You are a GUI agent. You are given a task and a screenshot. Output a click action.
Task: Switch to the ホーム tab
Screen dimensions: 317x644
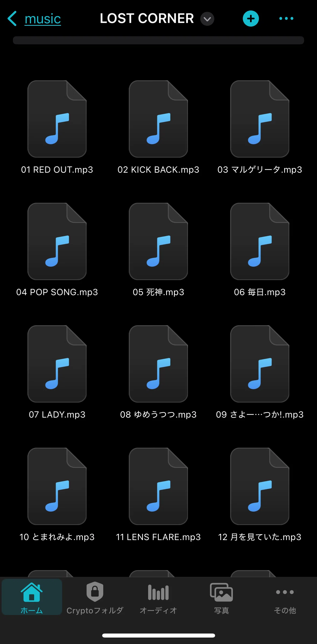pos(32,597)
